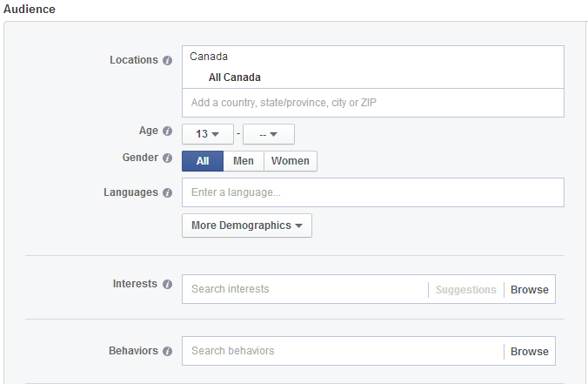
Task: Open the minimum age dropdown showing 13
Action: coord(208,134)
